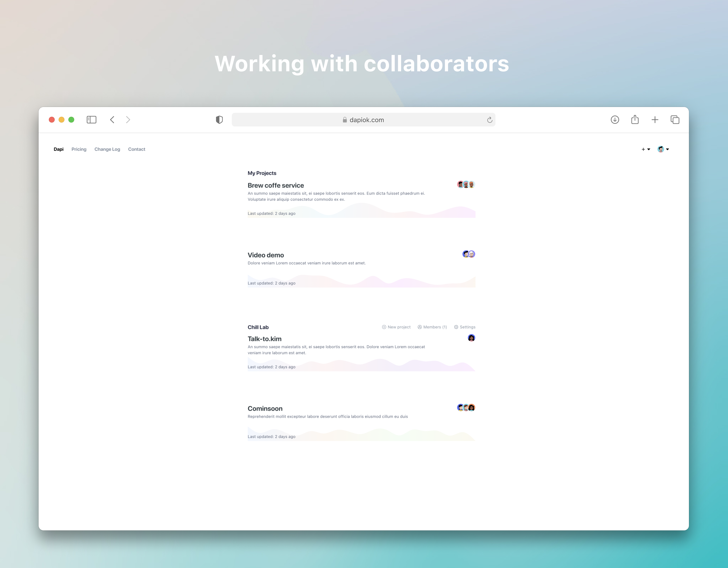Click the forward navigation arrow

(128, 120)
